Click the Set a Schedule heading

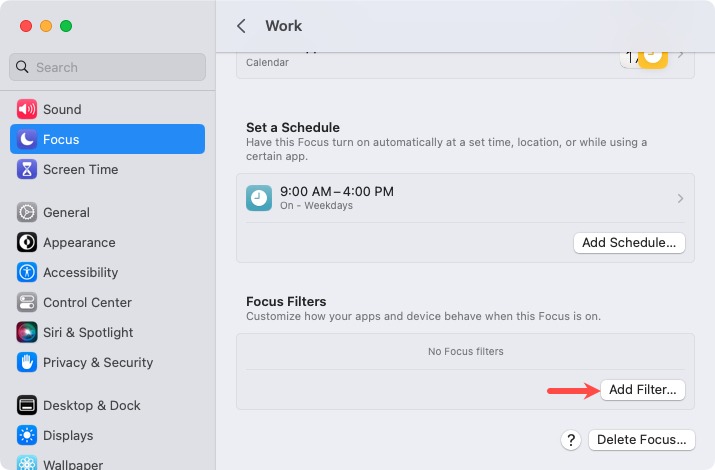point(293,127)
